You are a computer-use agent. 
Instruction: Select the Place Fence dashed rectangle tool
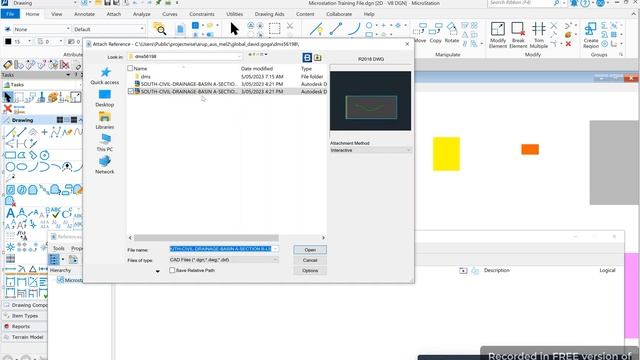tap(274, 29)
